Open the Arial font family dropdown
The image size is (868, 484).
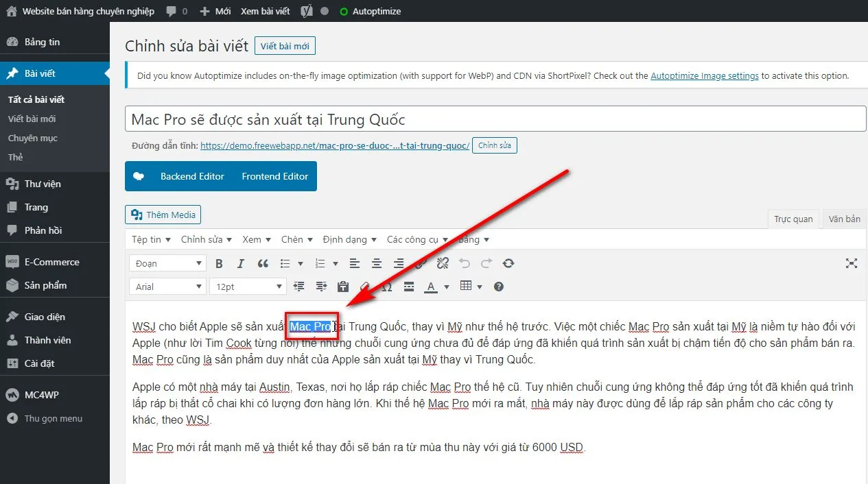point(168,287)
